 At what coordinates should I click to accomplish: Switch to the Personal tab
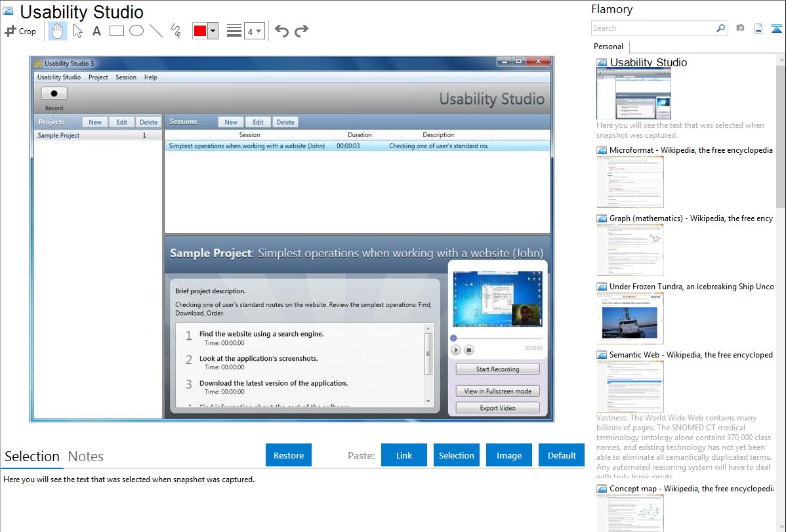click(x=609, y=47)
